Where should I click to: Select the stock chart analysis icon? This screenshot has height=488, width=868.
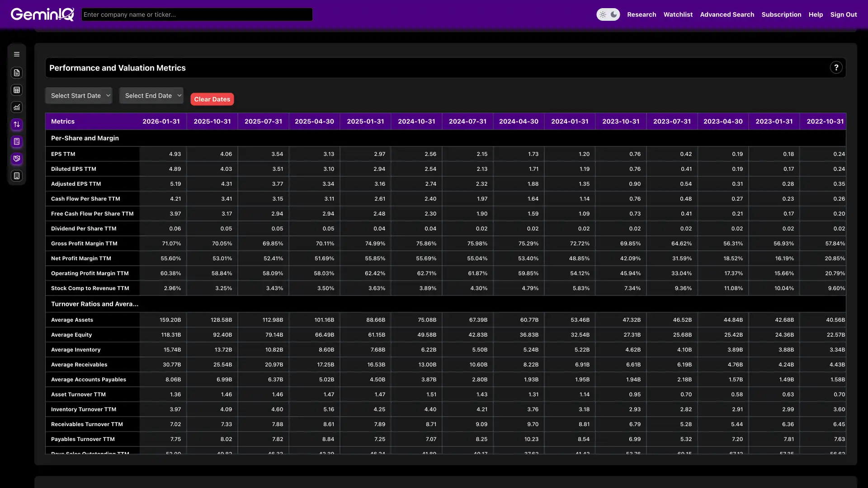[17, 108]
